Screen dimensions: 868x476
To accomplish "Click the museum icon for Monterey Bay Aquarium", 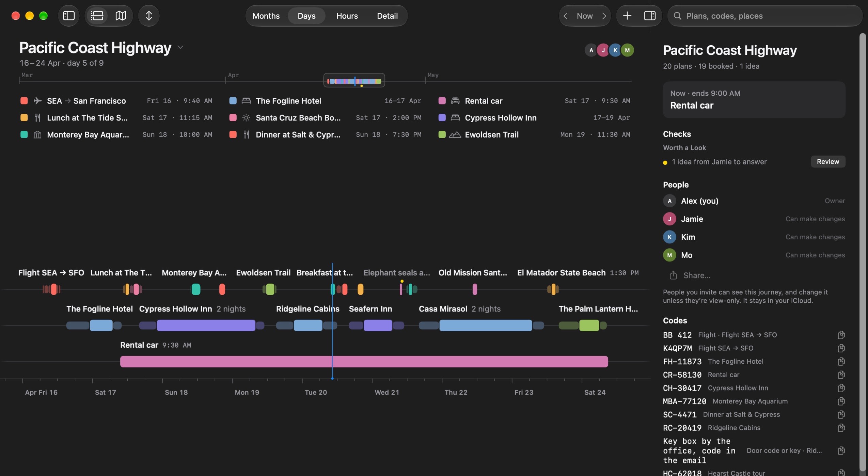I will [37, 135].
